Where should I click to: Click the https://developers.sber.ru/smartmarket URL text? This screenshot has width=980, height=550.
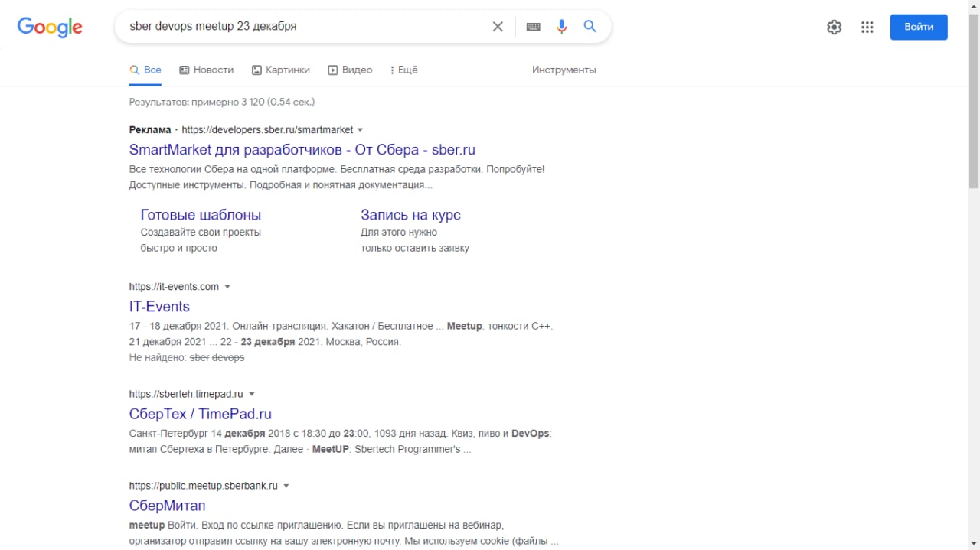coord(267,130)
